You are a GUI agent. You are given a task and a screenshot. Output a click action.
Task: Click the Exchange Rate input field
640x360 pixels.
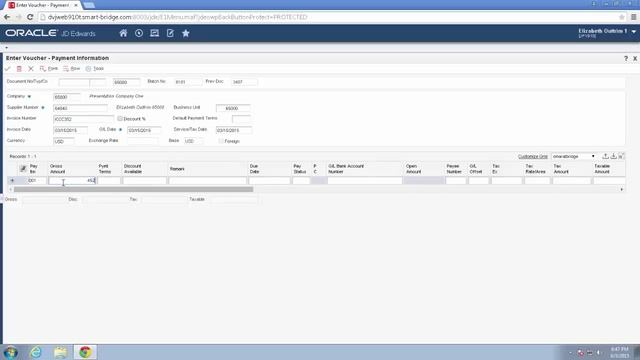tap(142, 141)
